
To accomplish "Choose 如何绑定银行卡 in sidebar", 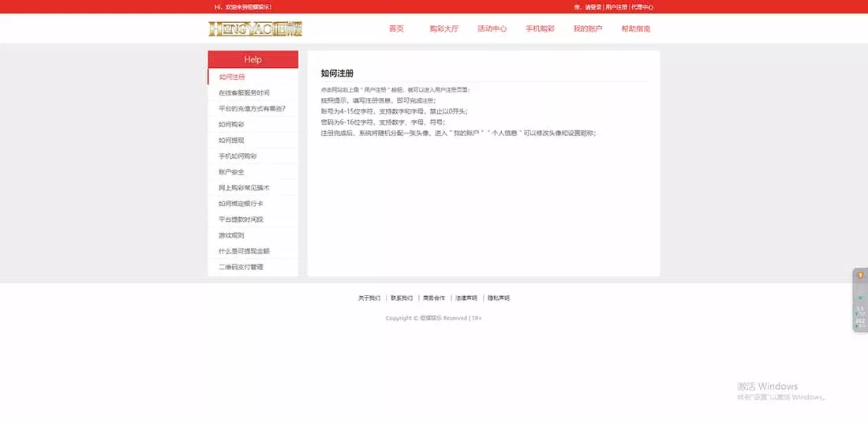I will 241,204.
